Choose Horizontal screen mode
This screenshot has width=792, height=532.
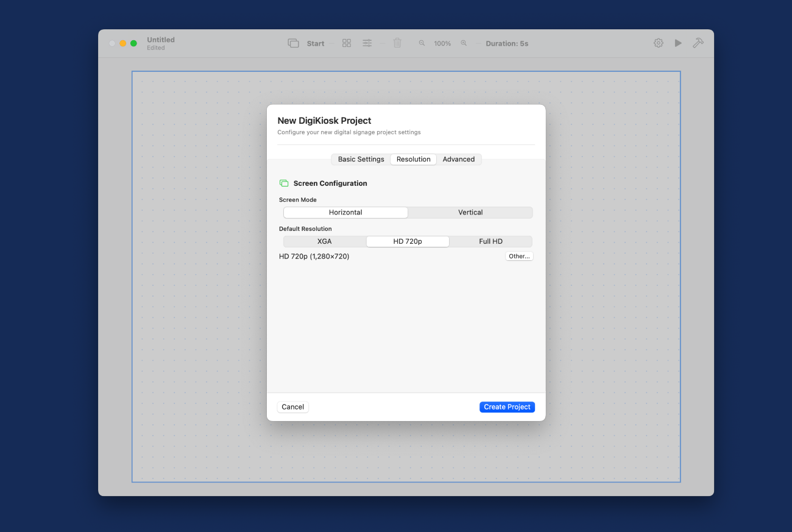[345, 213]
